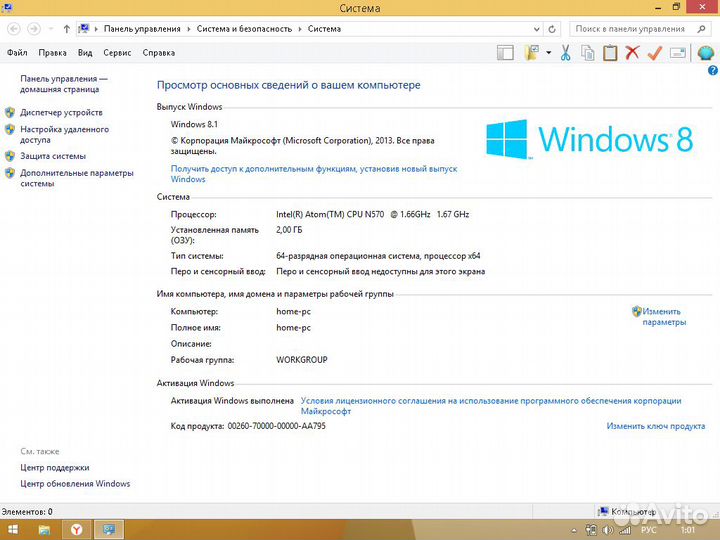Open Центр поддержки

pyautogui.click(x=55, y=468)
